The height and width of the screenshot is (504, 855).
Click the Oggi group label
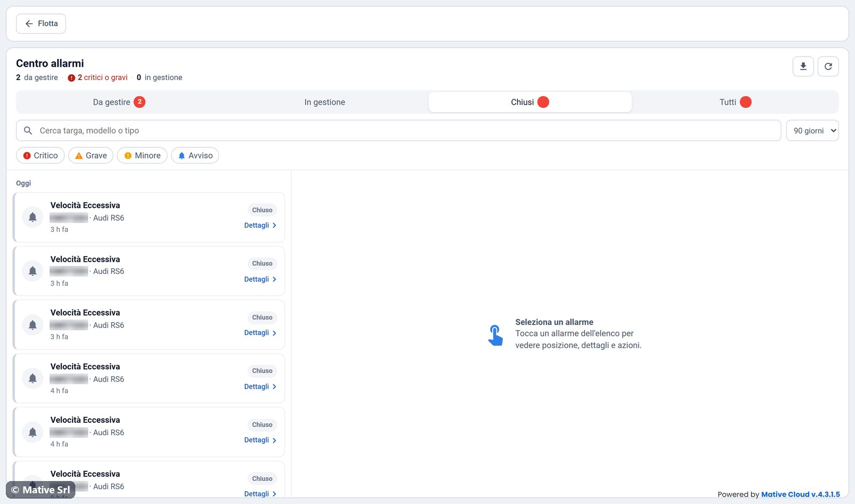(24, 183)
